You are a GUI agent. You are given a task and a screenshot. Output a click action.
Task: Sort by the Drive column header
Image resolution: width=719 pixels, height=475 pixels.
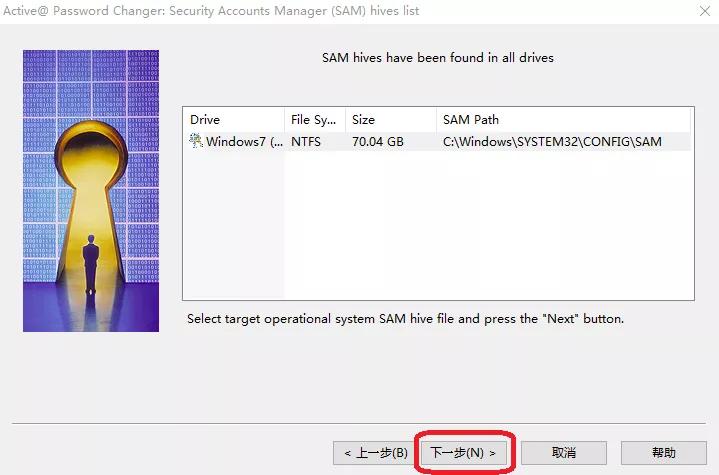(233, 120)
